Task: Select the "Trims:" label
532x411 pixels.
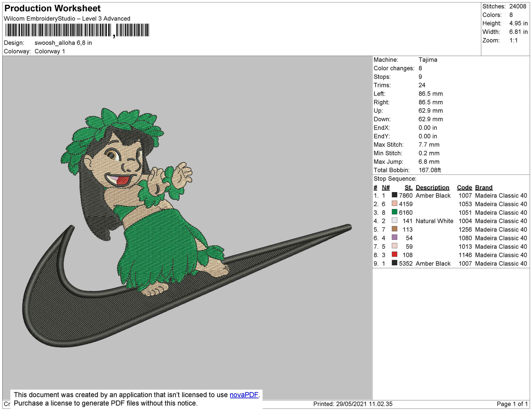Action: pyautogui.click(x=382, y=85)
